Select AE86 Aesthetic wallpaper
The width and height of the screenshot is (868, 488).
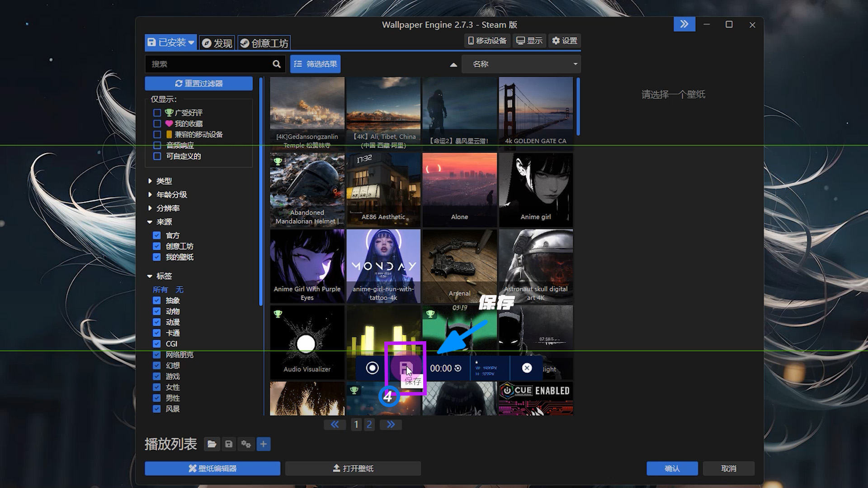click(383, 190)
